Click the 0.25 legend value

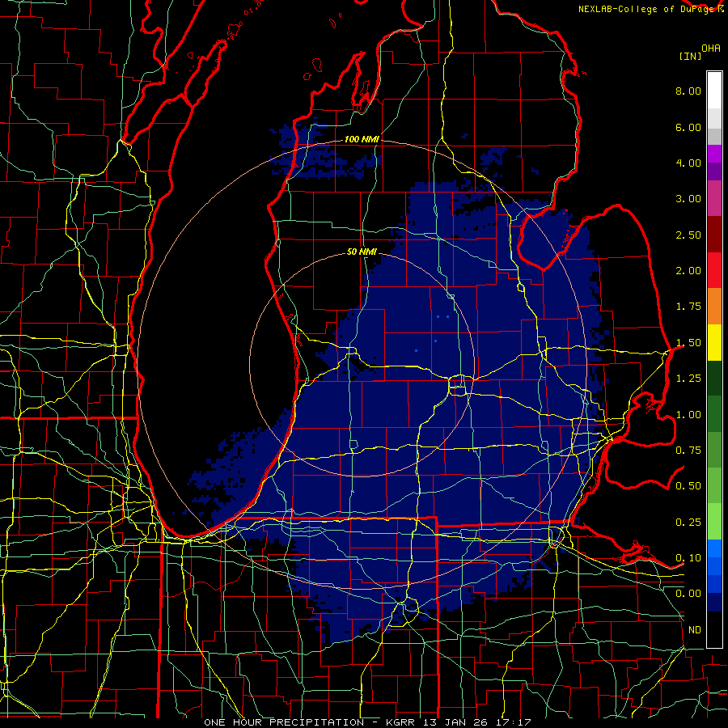pyautogui.click(x=688, y=523)
